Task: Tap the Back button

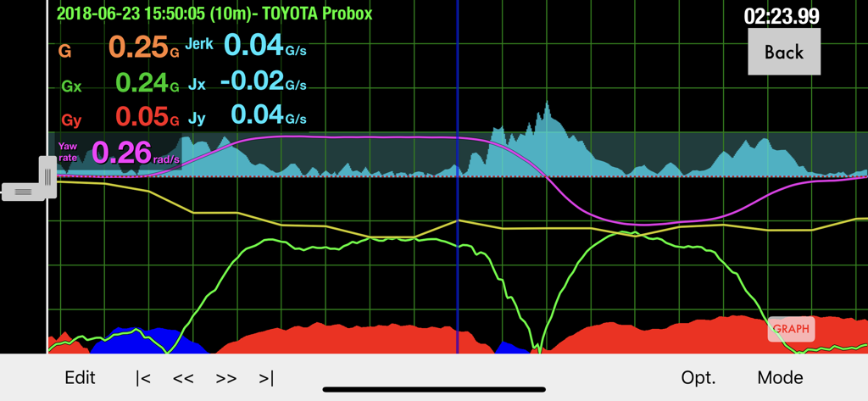Action: [x=783, y=52]
